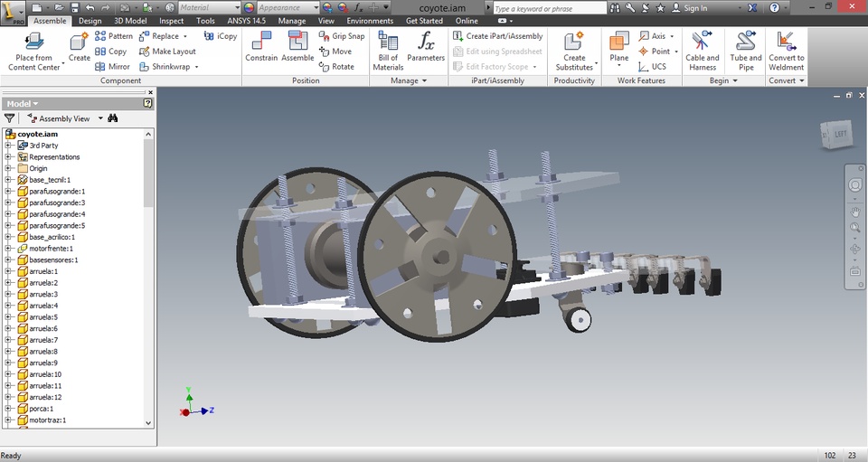Click Convert to Weldment

[x=786, y=52]
